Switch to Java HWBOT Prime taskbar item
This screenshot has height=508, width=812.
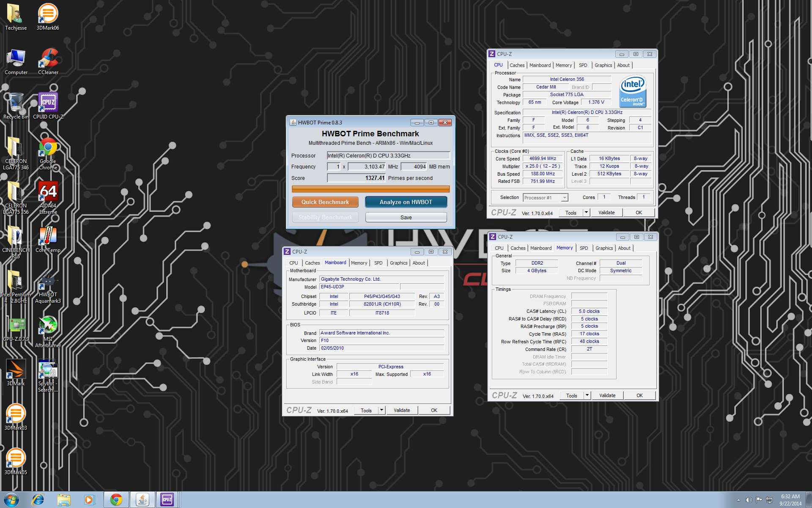click(x=142, y=500)
